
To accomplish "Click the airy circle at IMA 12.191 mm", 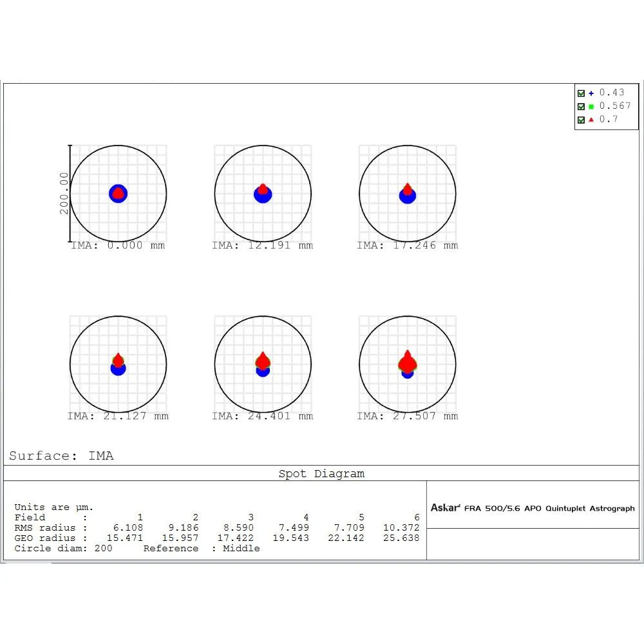I will (x=263, y=193).
